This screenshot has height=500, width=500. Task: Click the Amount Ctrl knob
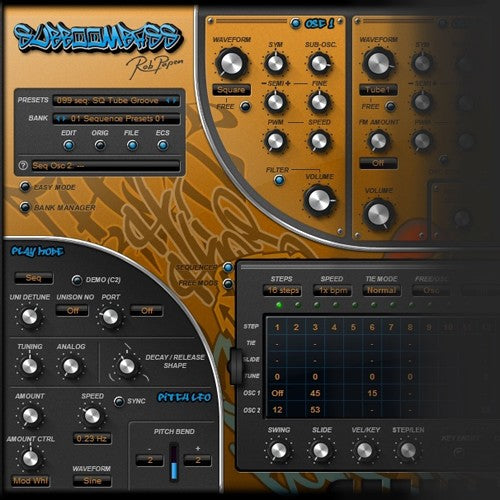tap(30, 459)
